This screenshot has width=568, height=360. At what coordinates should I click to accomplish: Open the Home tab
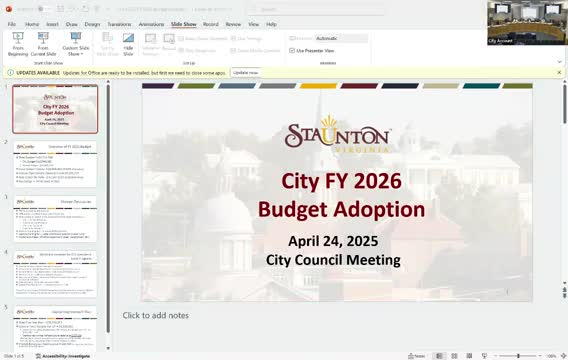32,24
